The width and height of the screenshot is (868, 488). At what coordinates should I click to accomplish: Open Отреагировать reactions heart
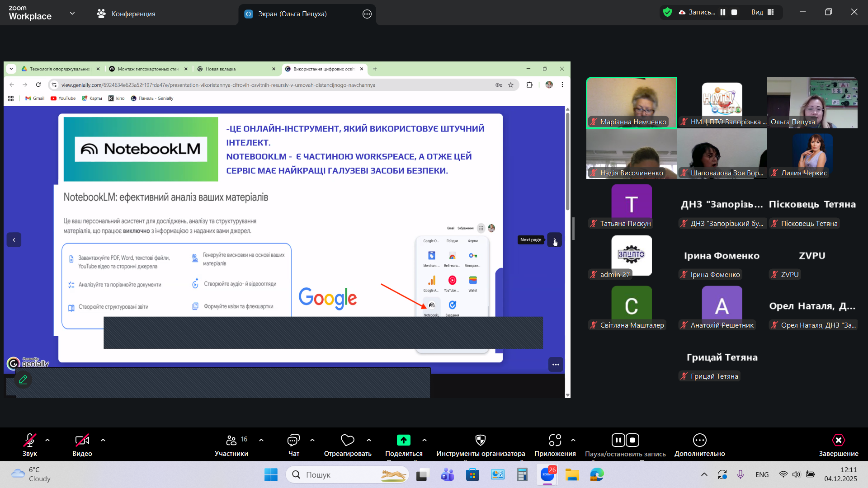pos(348,445)
